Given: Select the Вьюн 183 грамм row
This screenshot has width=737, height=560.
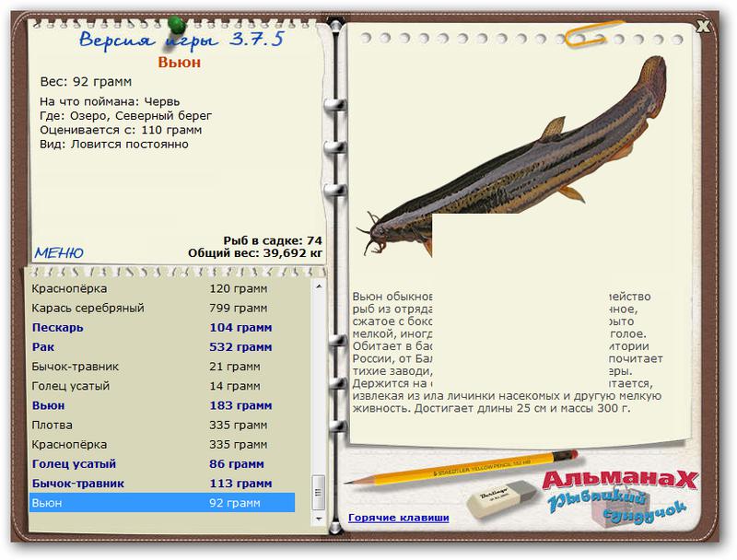Looking at the screenshot, I should pos(162,405).
